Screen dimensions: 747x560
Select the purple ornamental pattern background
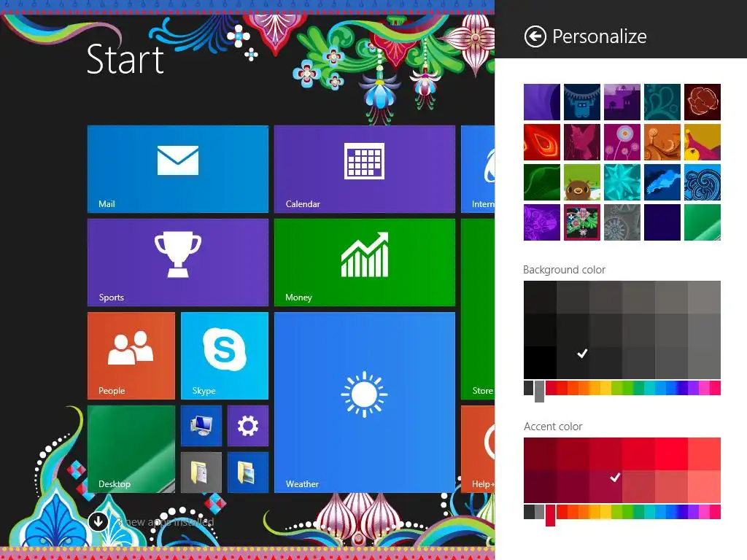pyautogui.click(x=542, y=222)
